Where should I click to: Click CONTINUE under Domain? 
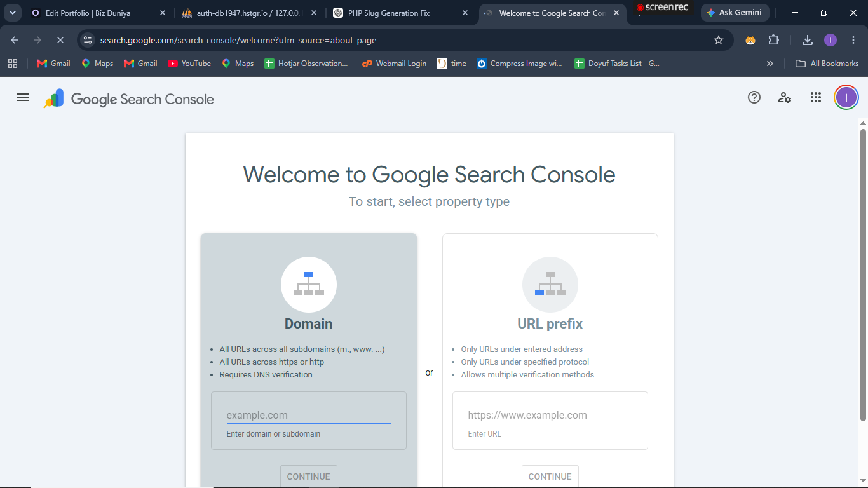coord(309,477)
